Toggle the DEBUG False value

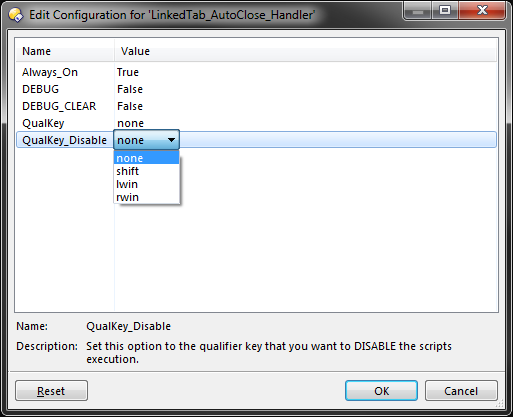(130, 89)
